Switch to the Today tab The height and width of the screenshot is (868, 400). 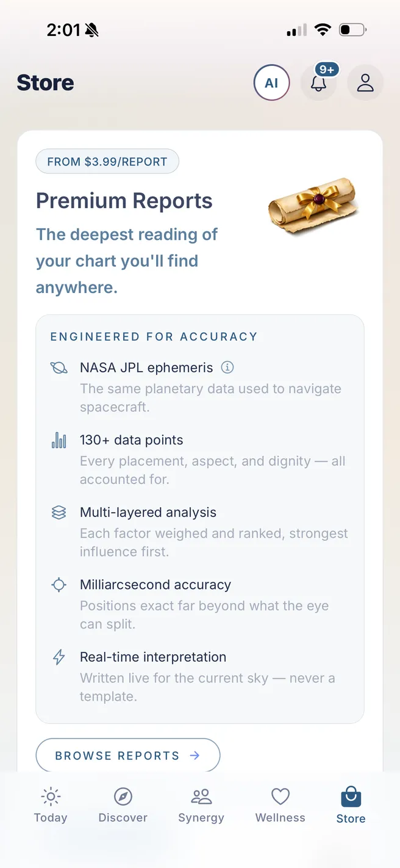pyautogui.click(x=51, y=805)
